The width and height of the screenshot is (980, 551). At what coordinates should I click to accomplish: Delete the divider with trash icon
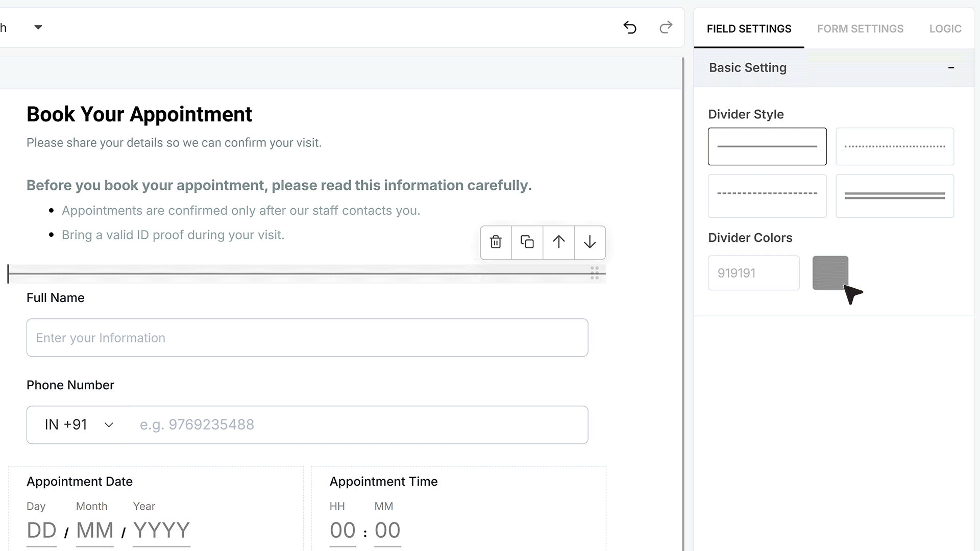point(496,242)
